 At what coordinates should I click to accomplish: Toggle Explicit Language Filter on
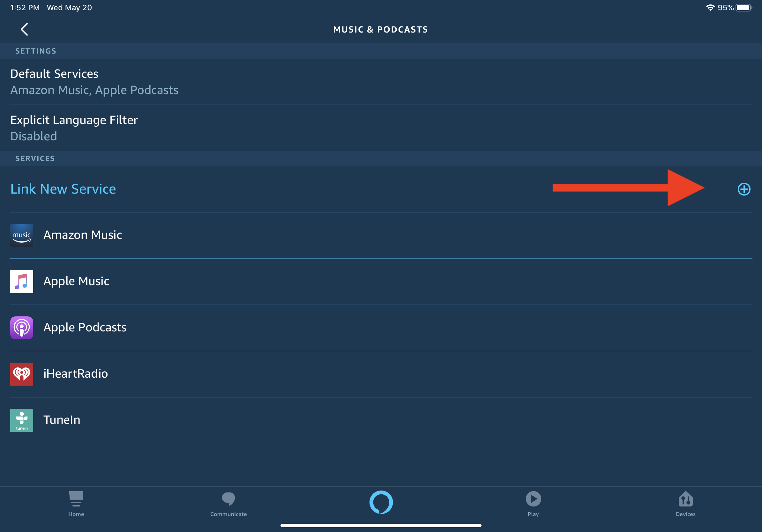click(381, 127)
